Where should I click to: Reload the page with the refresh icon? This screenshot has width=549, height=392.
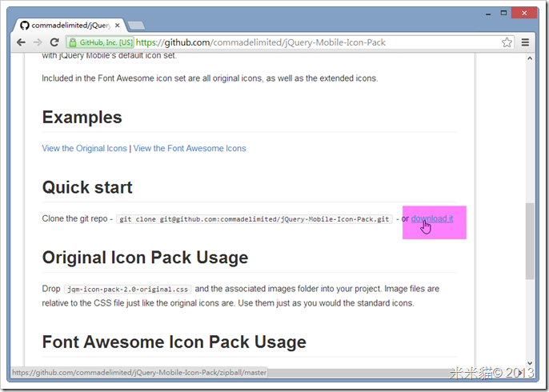54,42
